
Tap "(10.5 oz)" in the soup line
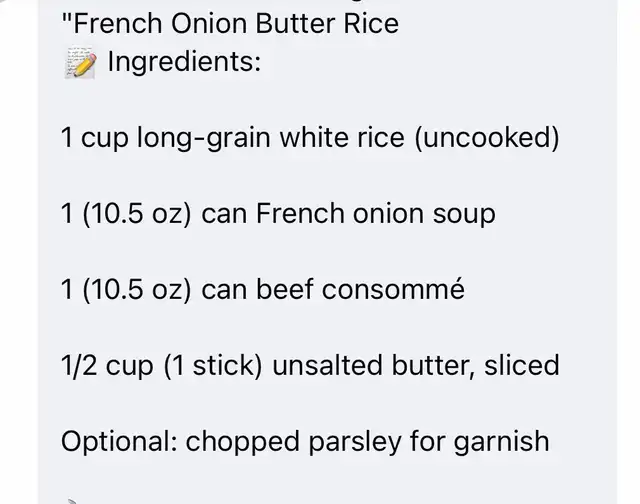coord(136,213)
